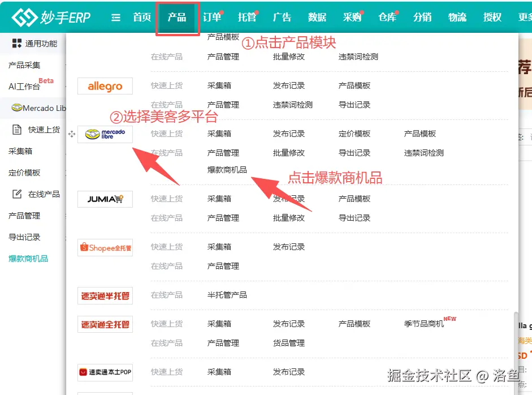Click 半托管产品 link
This screenshot has height=395, width=532.
click(x=227, y=295)
